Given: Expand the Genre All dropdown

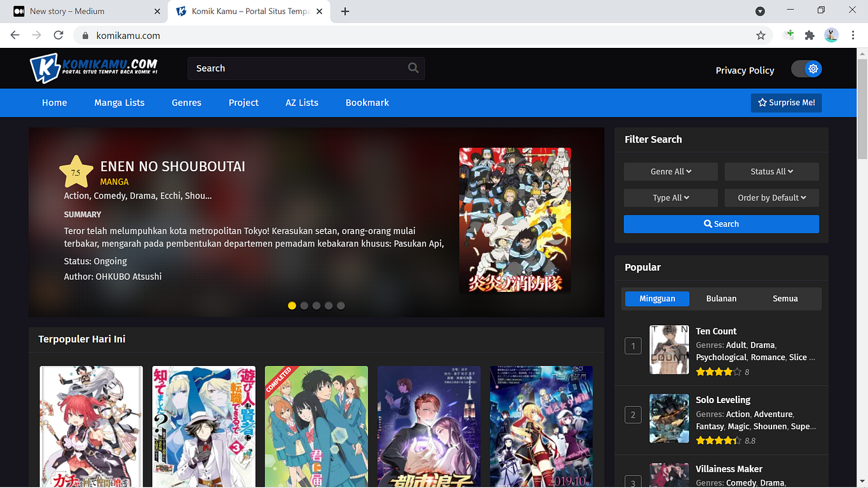Looking at the screenshot, I should pos(670,171).
